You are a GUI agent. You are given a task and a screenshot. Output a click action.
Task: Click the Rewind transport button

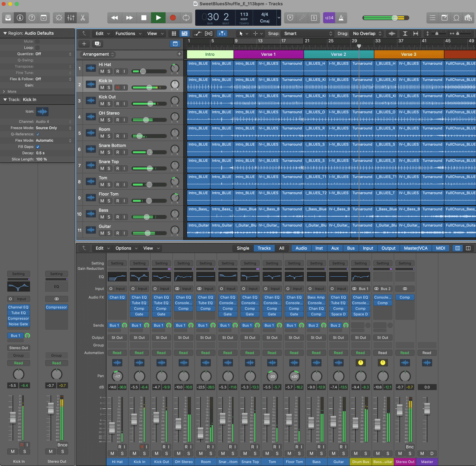tap(115, 18)
